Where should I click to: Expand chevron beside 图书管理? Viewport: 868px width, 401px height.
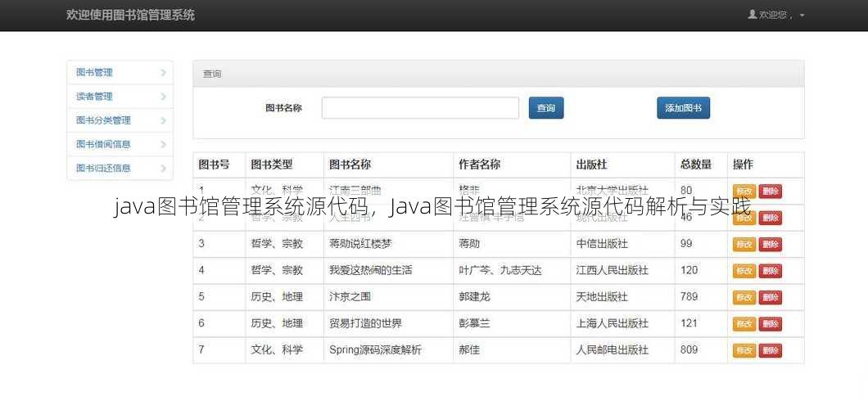[x=163, y=73]
